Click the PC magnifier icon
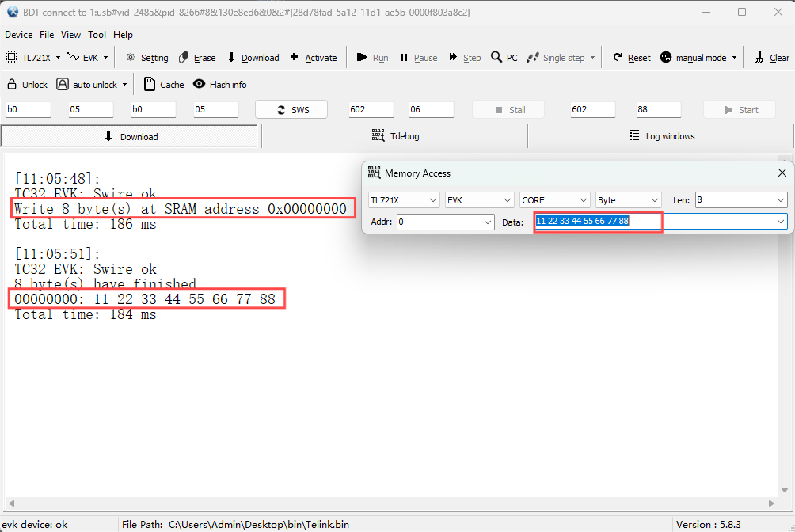Screen dimensions: 795x532 click(496, 57)
